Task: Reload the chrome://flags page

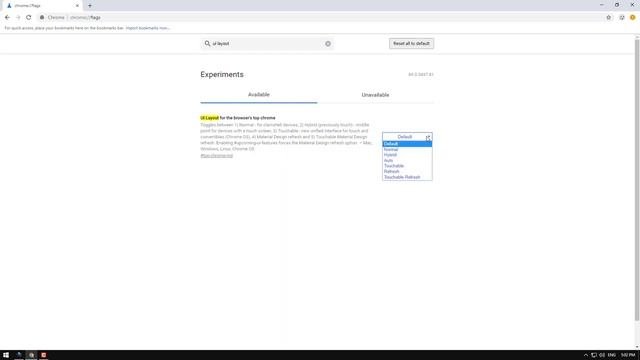Action: click(x=29, y=18)
